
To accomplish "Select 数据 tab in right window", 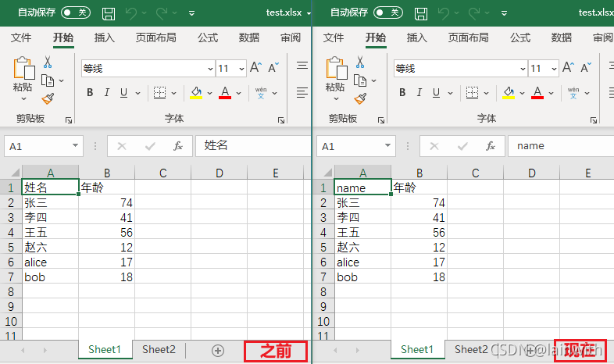I will [x=562, y=37].
